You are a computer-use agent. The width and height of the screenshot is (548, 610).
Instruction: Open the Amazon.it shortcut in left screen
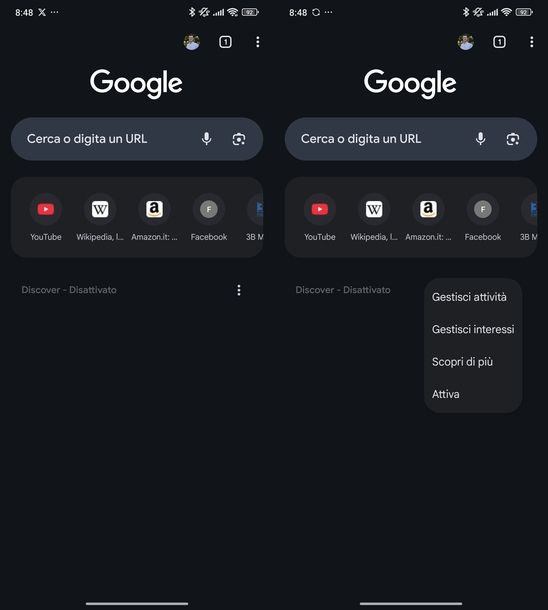[x=154, y=217]
